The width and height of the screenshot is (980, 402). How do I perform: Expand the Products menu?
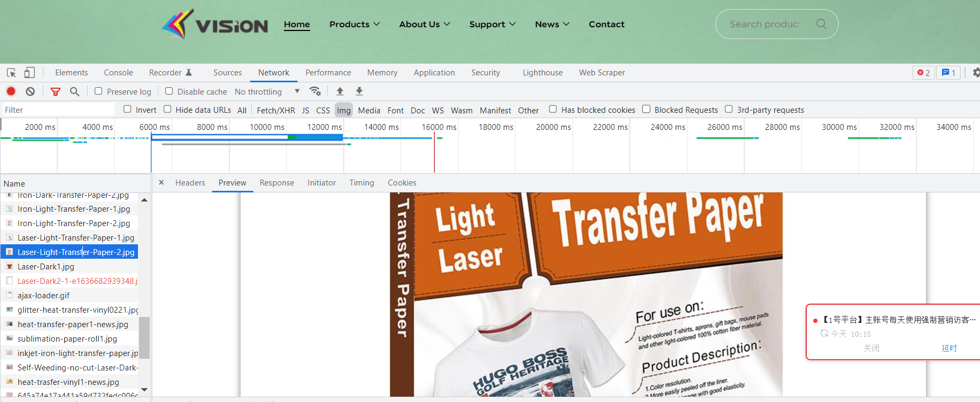pos(354,24)
